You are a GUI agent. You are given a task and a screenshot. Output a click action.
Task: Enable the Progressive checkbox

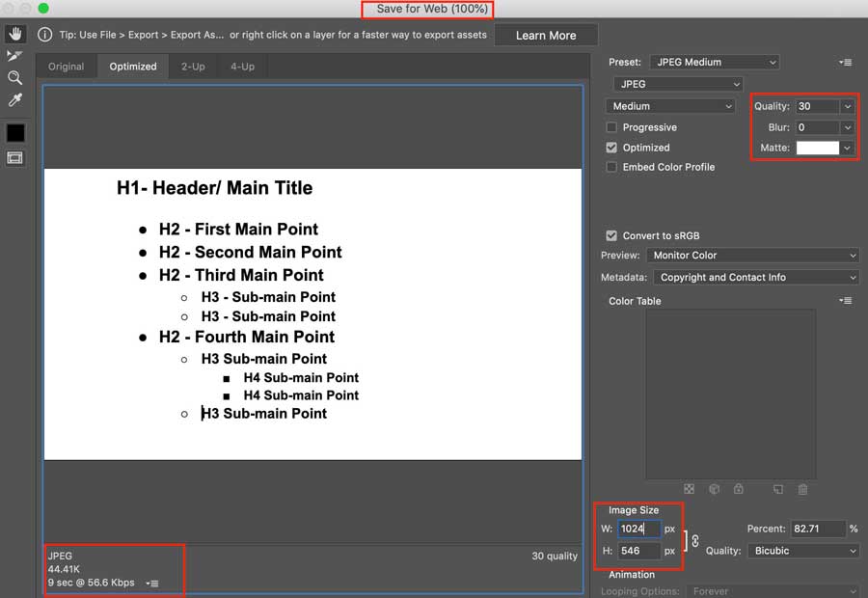point(611,127)
